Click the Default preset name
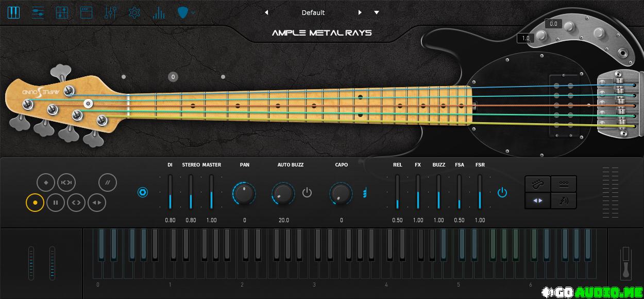This screenshot has width=644, height=299. (x=313, y=12)
